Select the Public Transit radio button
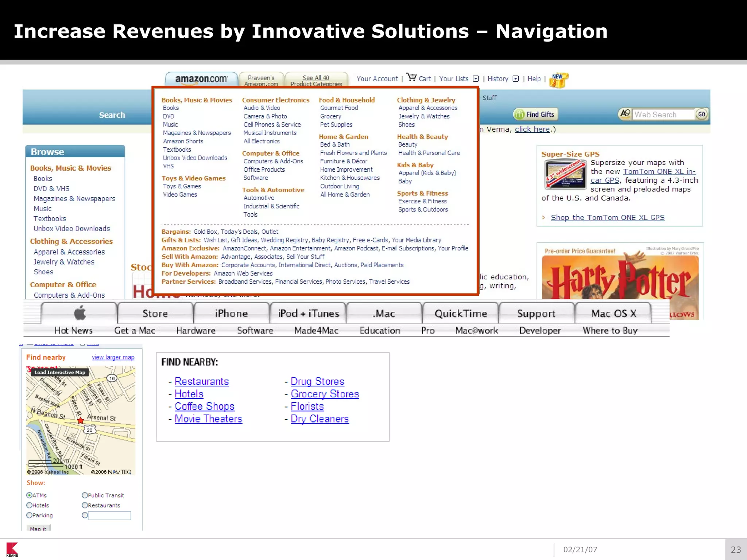The height and width of the screenshot is (560, 747). [x=85, y=495]
